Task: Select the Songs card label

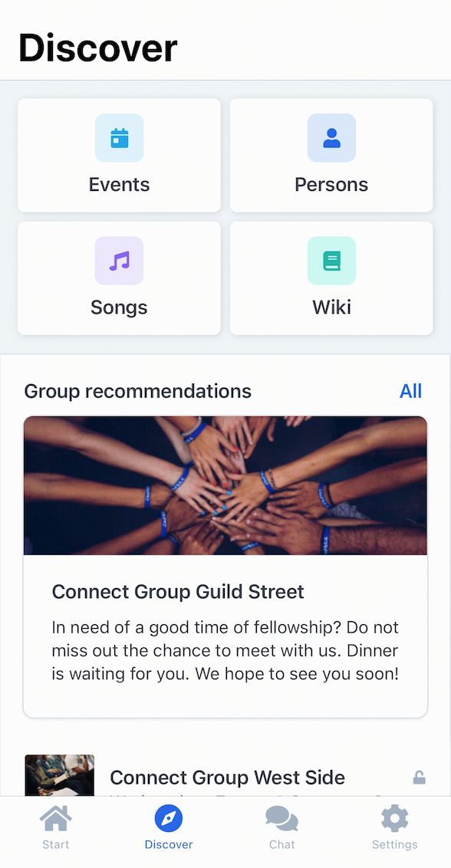Action: tap(119, 307)
